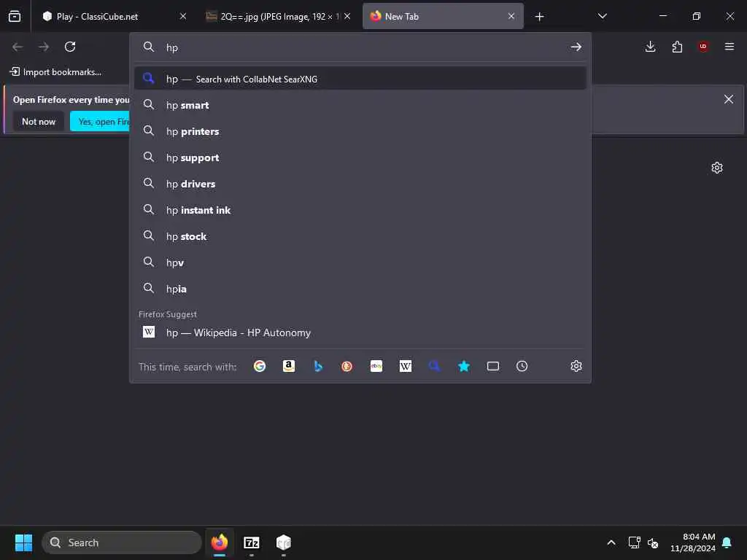Image resolution: width=747 pixels, height=560 pixels.
Task: Open search settings gear in dropdown
Action: tap(576, 366)
